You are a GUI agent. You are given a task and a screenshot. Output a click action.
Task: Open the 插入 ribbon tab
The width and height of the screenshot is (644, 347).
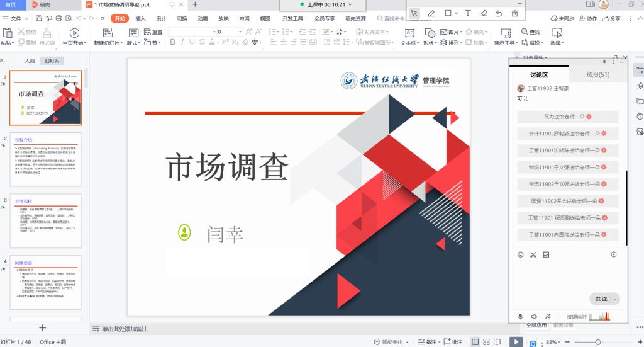coord(140,18)
